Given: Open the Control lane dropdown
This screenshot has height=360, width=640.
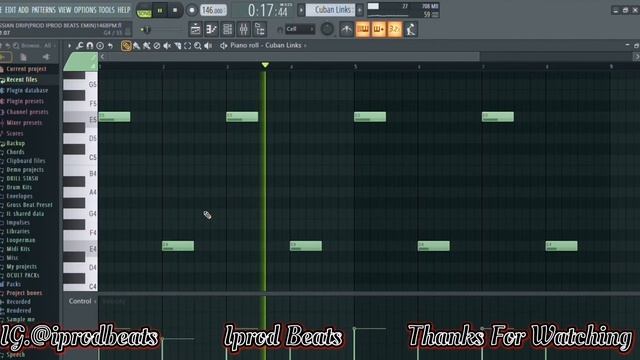Looking at the screenshot, I should (82, 301).
